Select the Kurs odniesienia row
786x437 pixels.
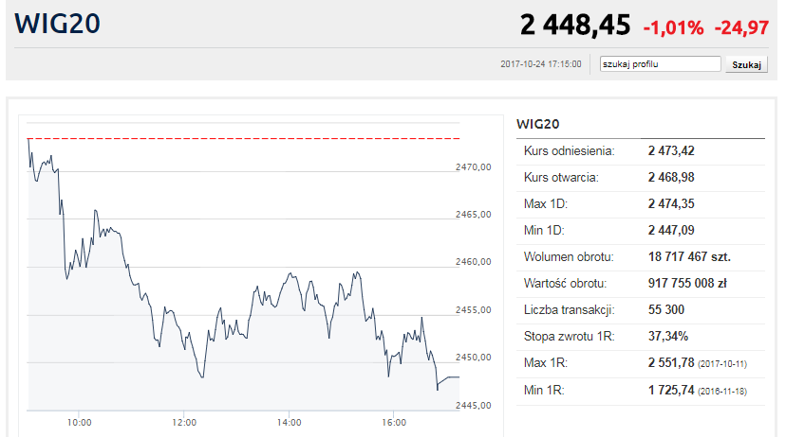point(640,151)
